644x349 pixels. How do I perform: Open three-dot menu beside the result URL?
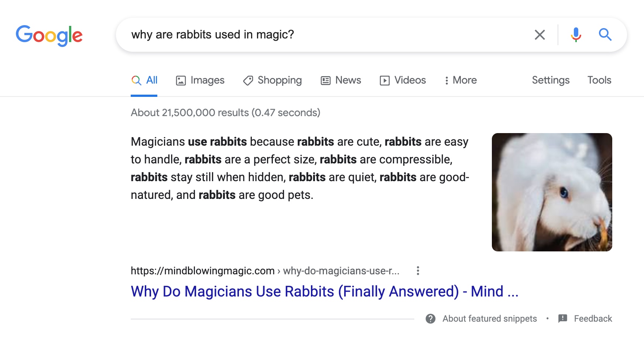click(418, 271)
